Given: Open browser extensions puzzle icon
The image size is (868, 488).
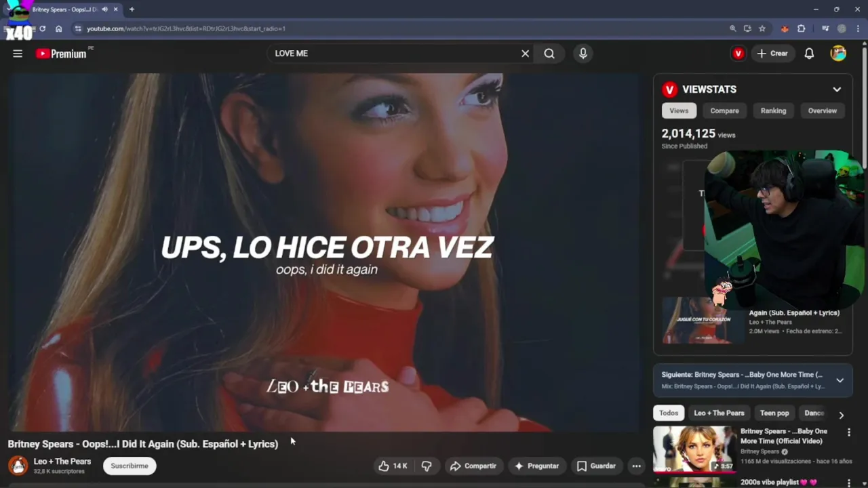Looking at the screenshot, I should coord(802,28).
